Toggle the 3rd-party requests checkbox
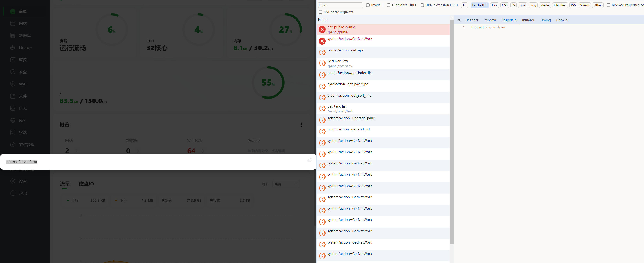 (x=320, y=12)
